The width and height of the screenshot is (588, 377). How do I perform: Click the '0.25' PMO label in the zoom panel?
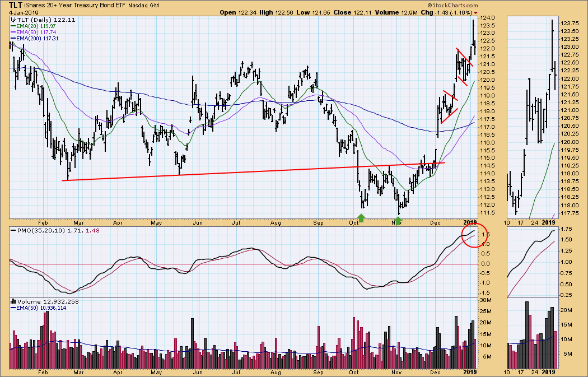(567, 295)
